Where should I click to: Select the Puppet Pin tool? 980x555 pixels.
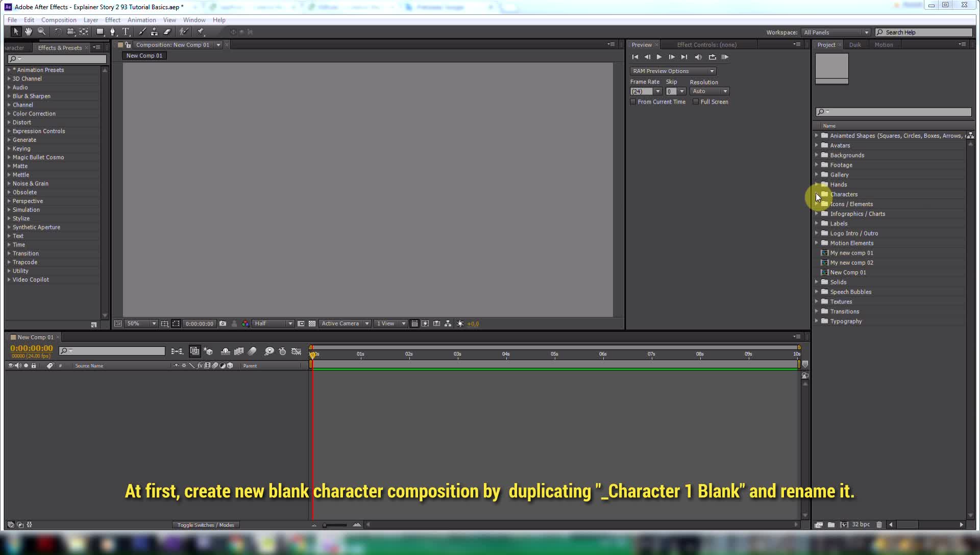tap(201, 32)
